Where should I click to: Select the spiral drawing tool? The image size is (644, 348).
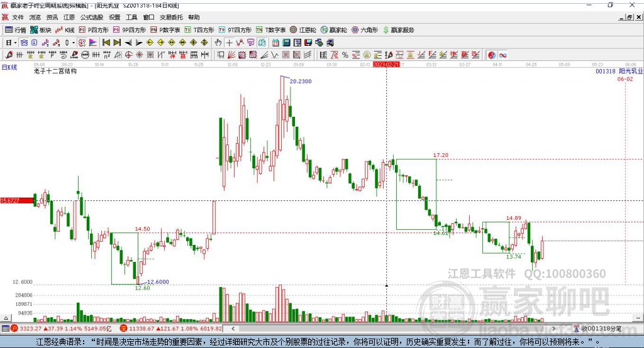click(x=64, y=55)
